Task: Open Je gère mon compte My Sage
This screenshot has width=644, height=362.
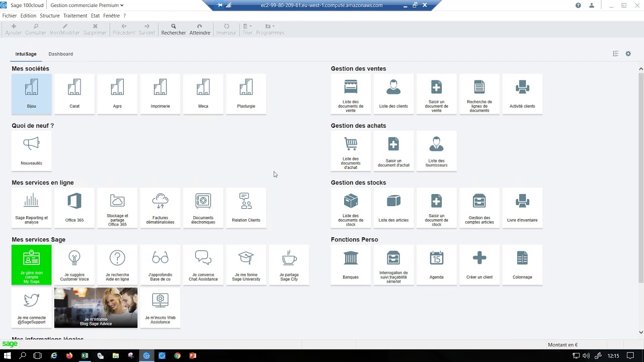Action: pyautogui.click(x=31, y=265)
